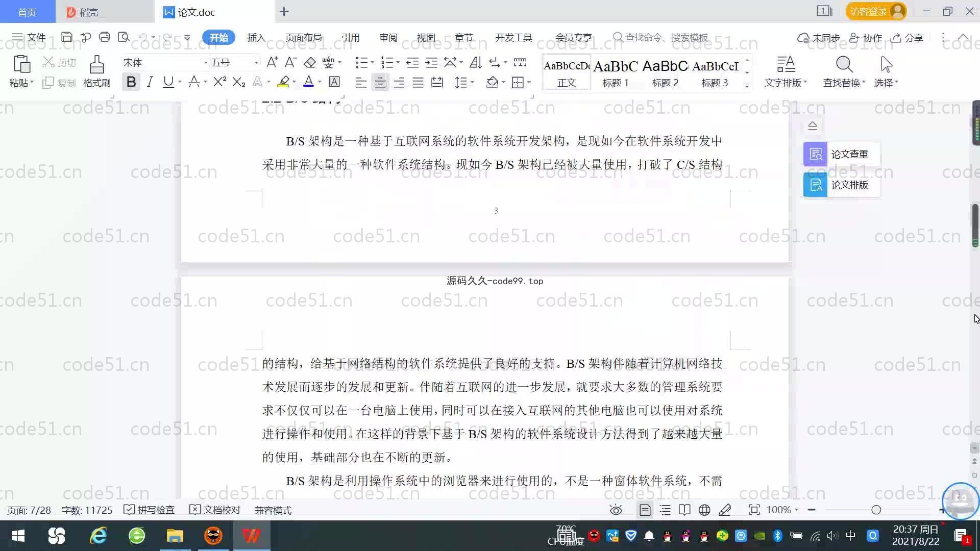Switch to the References (引用) tab
The image size is (980, 551).
(x=350, y=37)
